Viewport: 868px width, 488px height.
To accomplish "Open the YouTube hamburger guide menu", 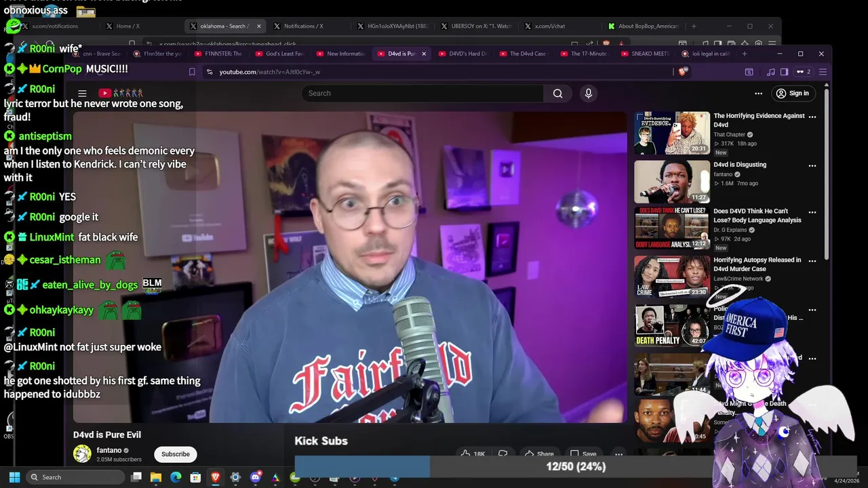I will (x=82, y=94).
